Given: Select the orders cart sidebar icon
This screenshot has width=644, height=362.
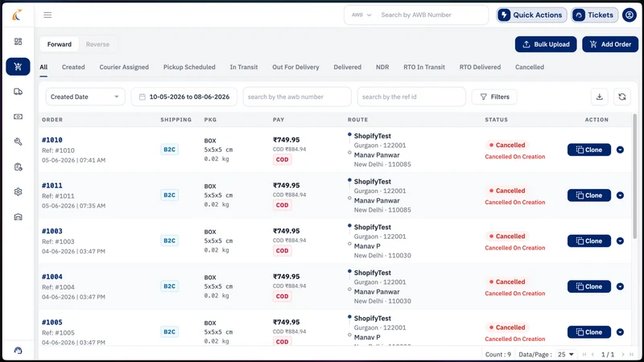Looking at the screenshot, I should (x=18, y=67).
